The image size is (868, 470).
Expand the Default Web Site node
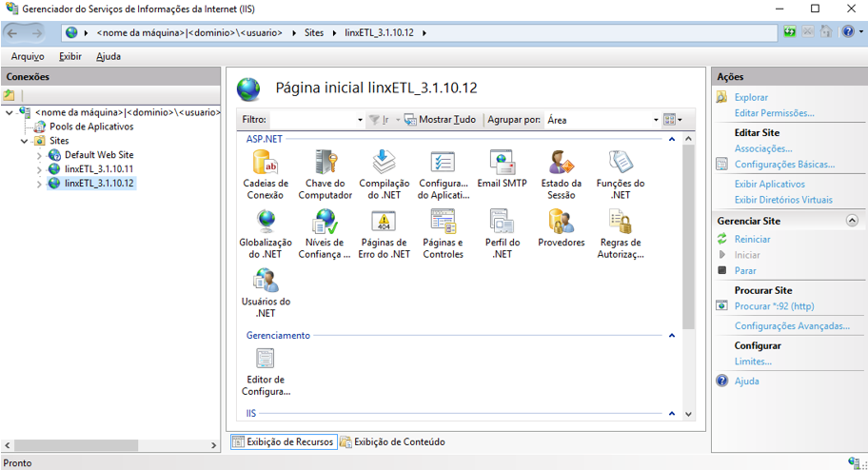39,156
